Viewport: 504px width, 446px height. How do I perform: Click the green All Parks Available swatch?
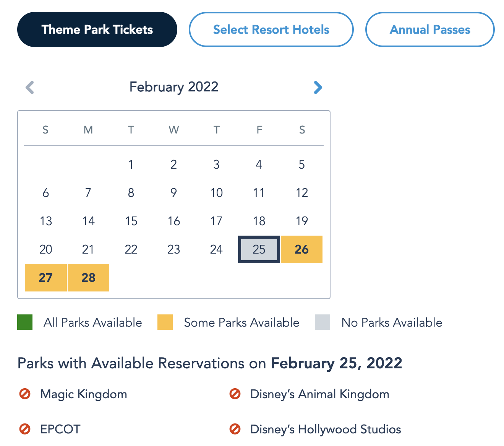pos(25,322)
